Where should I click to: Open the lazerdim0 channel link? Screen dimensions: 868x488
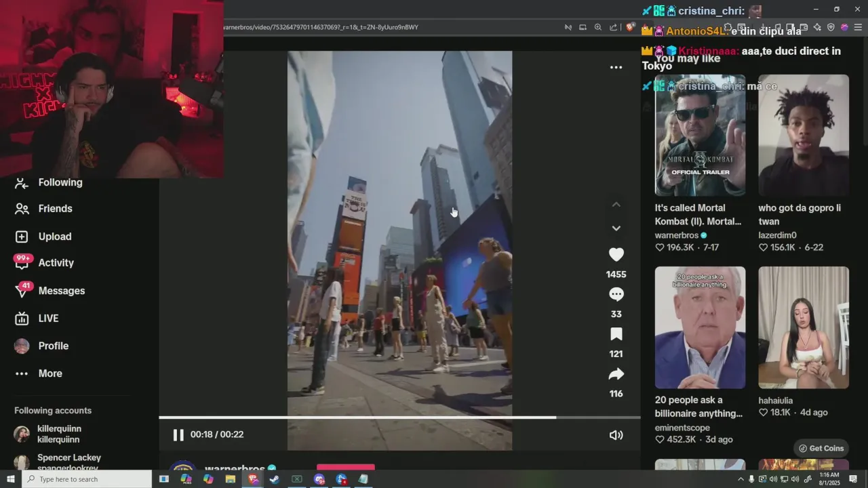click(x=777, y=235)
